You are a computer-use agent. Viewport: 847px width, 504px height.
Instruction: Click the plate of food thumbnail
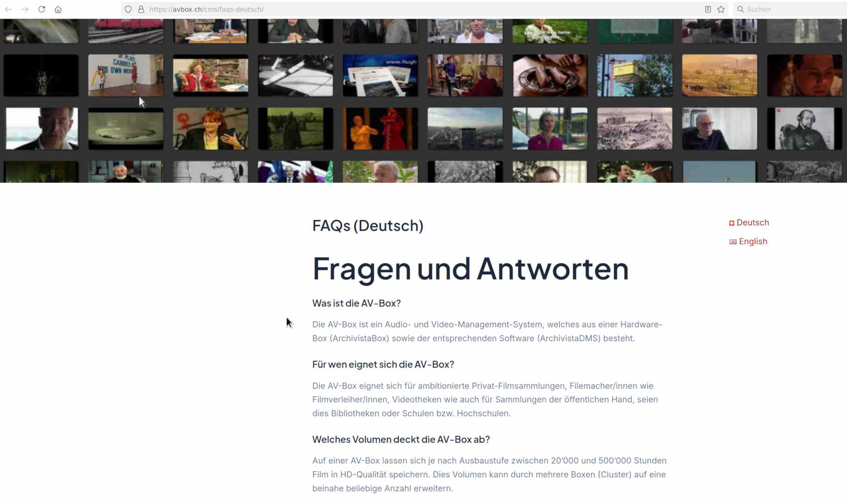point(550,76)
